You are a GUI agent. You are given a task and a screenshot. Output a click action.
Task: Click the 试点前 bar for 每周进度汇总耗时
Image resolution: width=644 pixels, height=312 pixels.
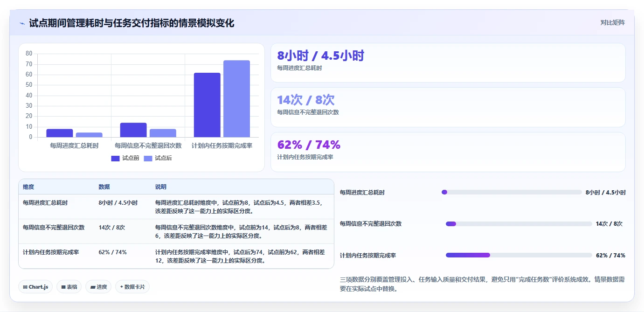click(60, 133)
